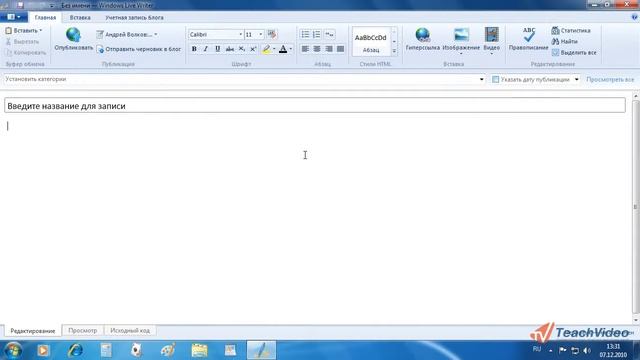Run the Правописание spell check
The width and height of the screenshot is (640, 360).
tap(529, 39)
